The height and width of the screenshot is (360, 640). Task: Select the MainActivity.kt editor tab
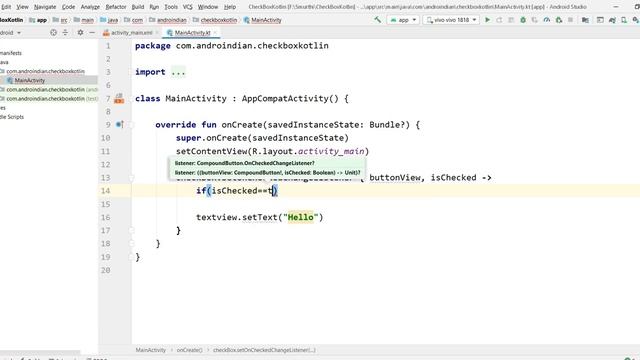(x=192, y=33)
